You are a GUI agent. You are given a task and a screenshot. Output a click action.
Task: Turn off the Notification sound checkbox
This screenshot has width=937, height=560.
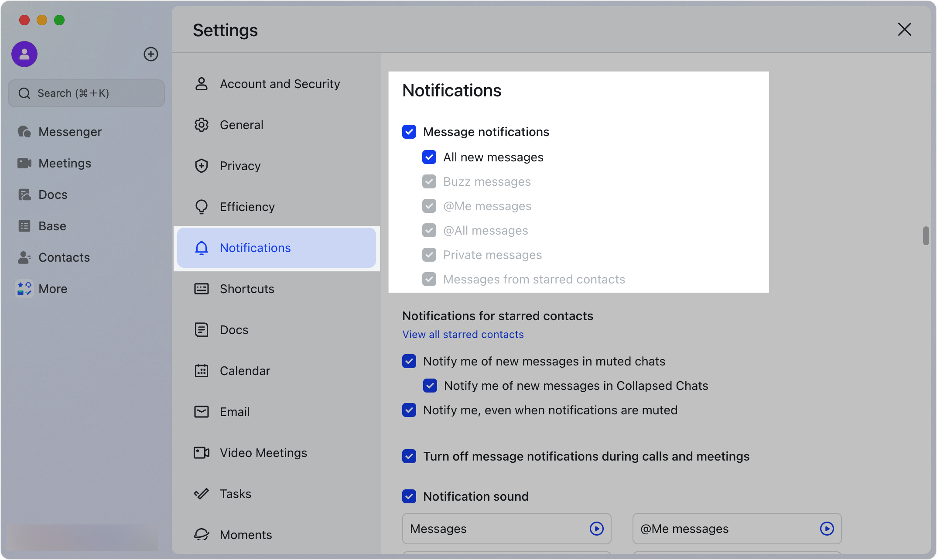tap(409, 496)
